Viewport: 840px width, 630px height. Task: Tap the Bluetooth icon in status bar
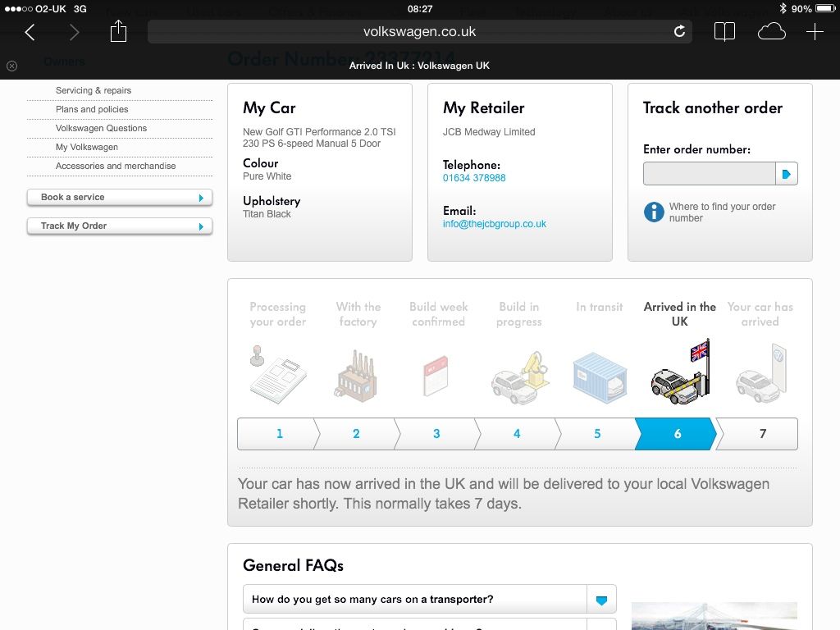(783, 8)
